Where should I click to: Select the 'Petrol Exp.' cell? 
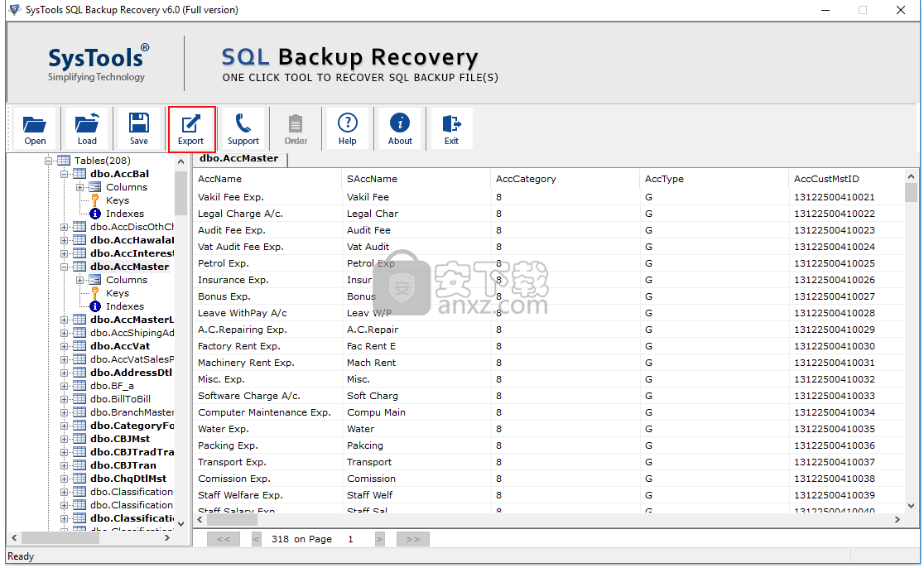coord(267,263)
